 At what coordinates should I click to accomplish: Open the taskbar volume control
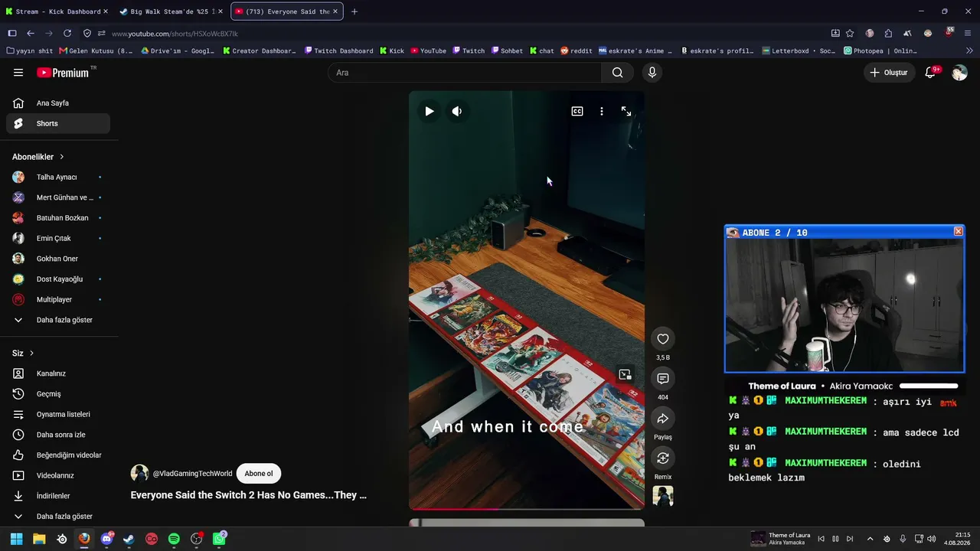[932, 539]
